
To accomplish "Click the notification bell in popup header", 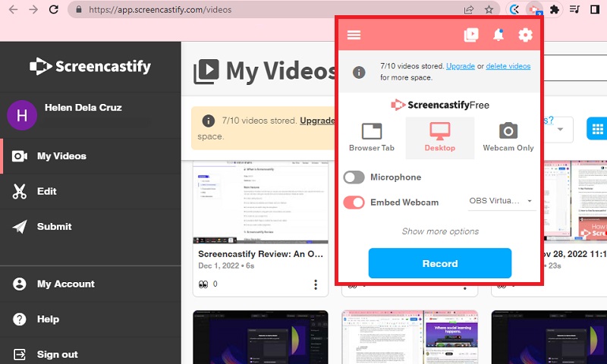I will coord(498,35).
